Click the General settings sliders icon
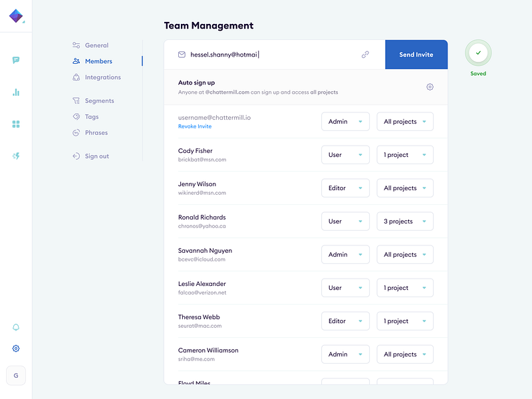 tap(76, 45)
